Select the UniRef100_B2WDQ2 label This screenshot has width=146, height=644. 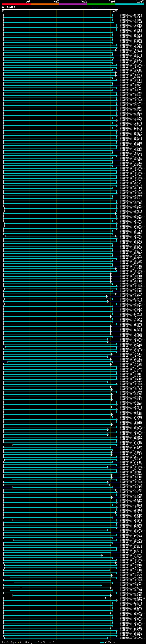131,70
